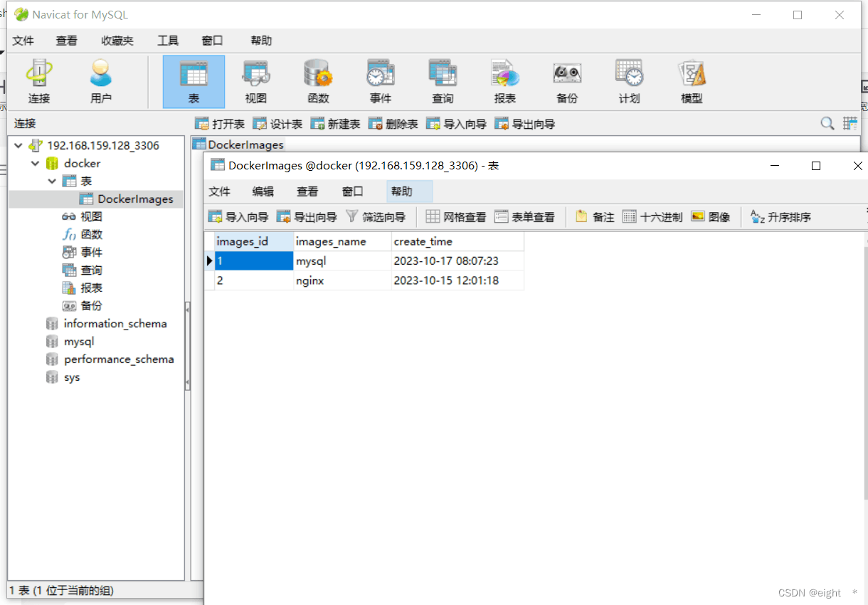
Task: Collapse the 表 tables node
Action: pos(52,181)
